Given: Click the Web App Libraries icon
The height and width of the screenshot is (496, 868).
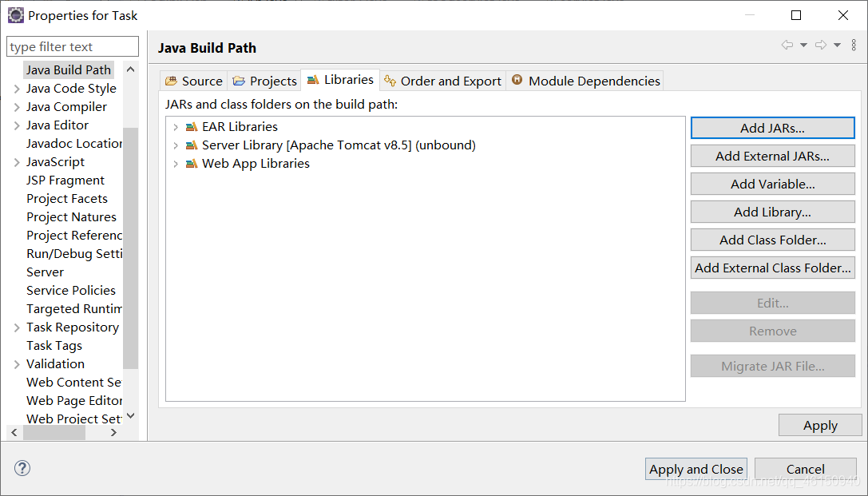Looking at the screenshot, I should point(192,163).
